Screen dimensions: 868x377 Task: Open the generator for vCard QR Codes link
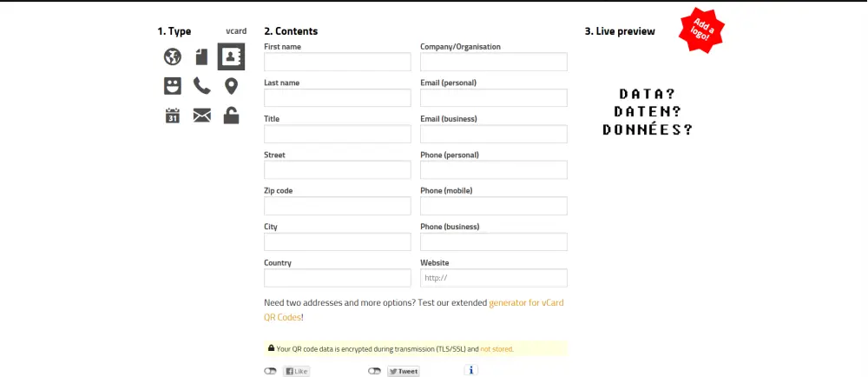click(526, 303)
